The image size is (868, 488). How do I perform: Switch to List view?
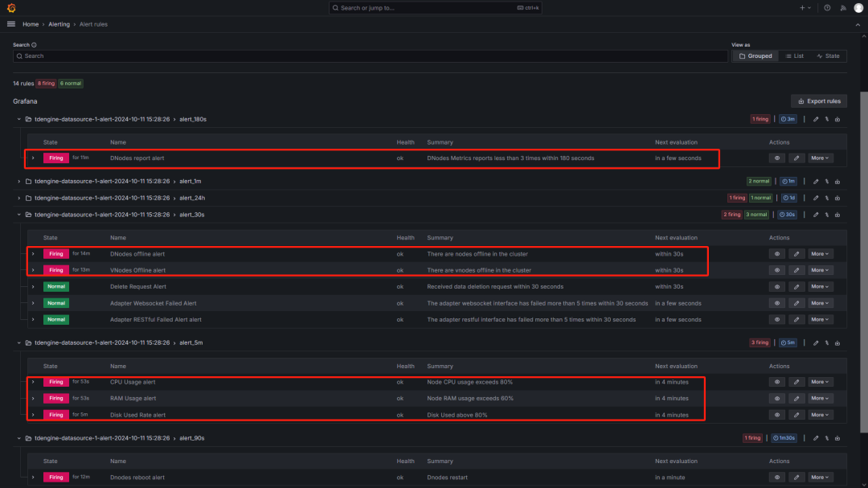[795, 56]
